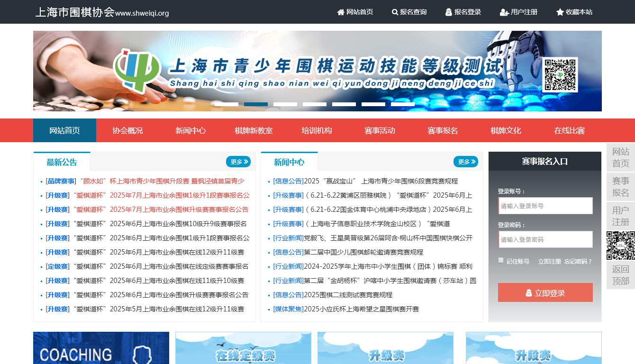Toggle the 记住账号 checkbox

[x=501, y=260]
